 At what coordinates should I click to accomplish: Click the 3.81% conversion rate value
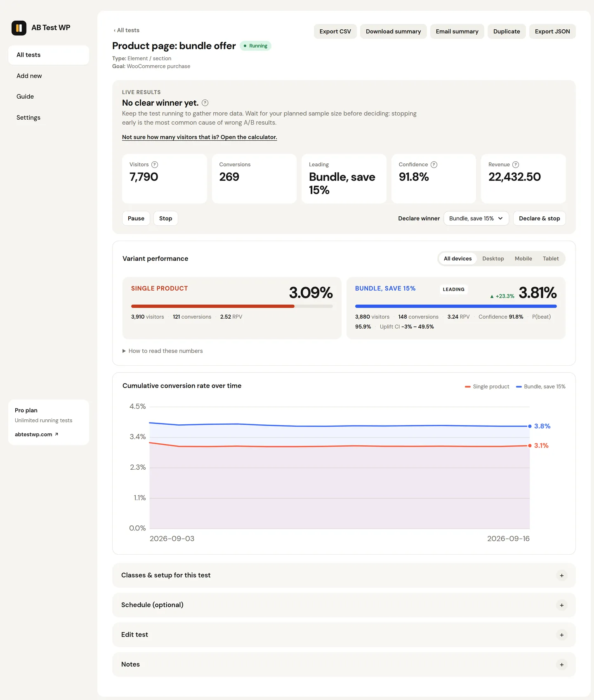(537, 293)
